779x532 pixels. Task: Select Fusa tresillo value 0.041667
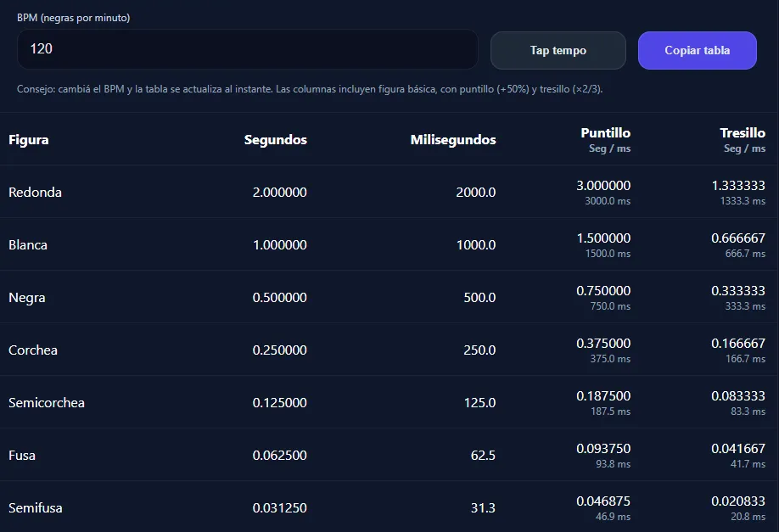click(738, 449)
